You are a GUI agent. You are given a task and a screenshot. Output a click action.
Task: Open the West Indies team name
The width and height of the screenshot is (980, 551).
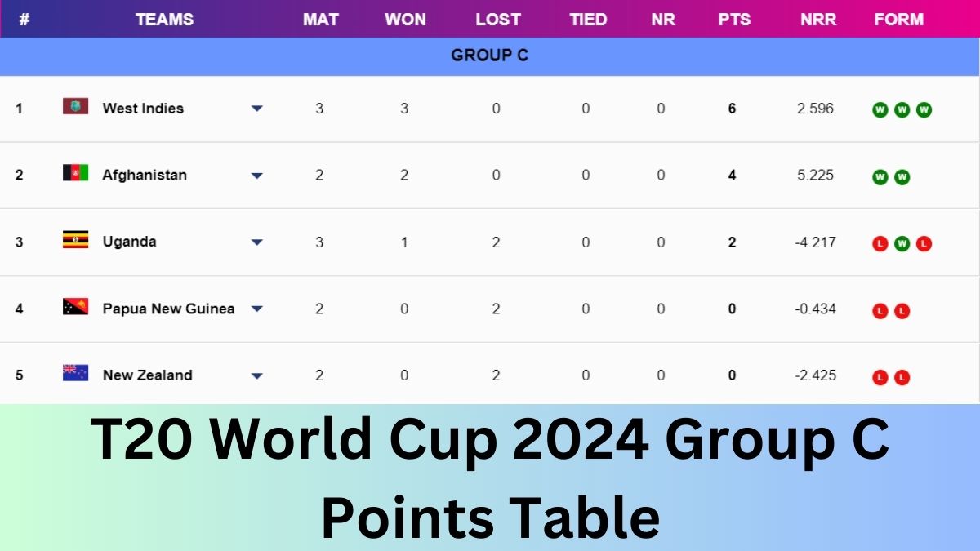[x=143, y=109]
